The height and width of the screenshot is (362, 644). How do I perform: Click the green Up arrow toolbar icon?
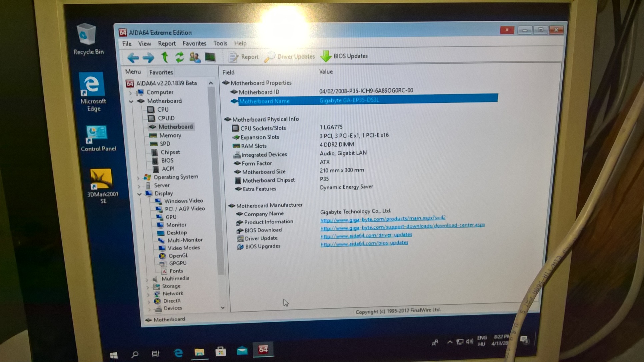(x=165, y=57)
